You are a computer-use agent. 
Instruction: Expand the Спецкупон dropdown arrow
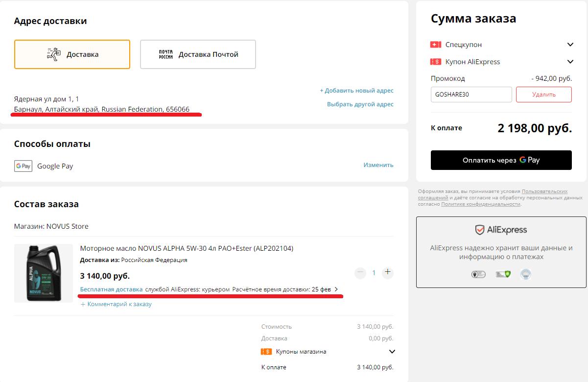click(570, 45)
